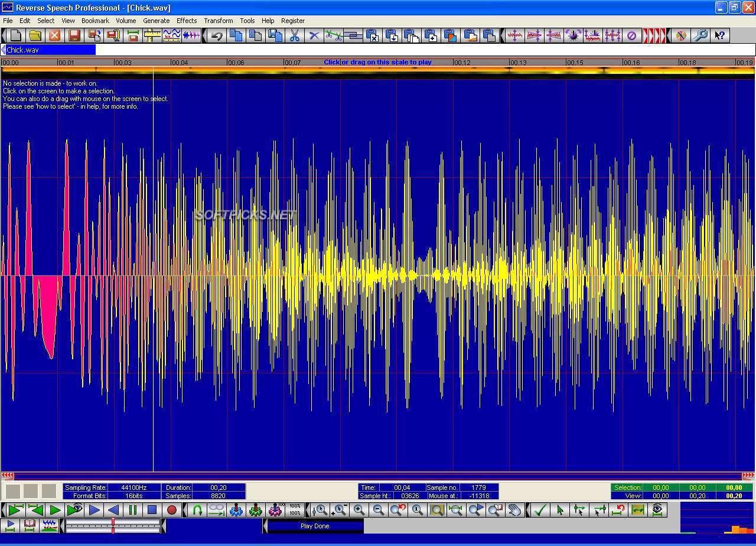Click the green checkmark icon in the bottom toolbar

click(540, 510)
